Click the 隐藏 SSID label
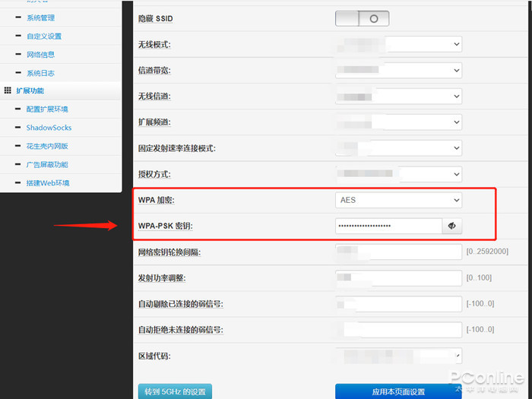532x399 pixels. coord(155,19)
